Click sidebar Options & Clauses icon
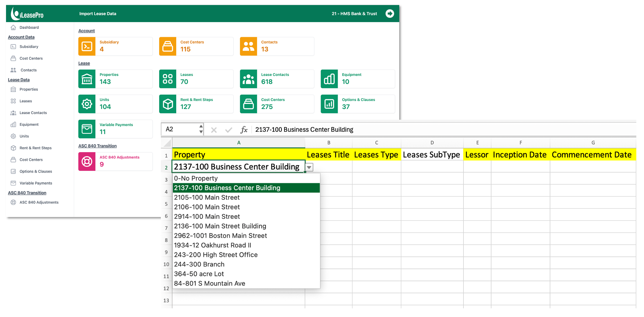The image size is (644, 317). click(x=13, y=171)
